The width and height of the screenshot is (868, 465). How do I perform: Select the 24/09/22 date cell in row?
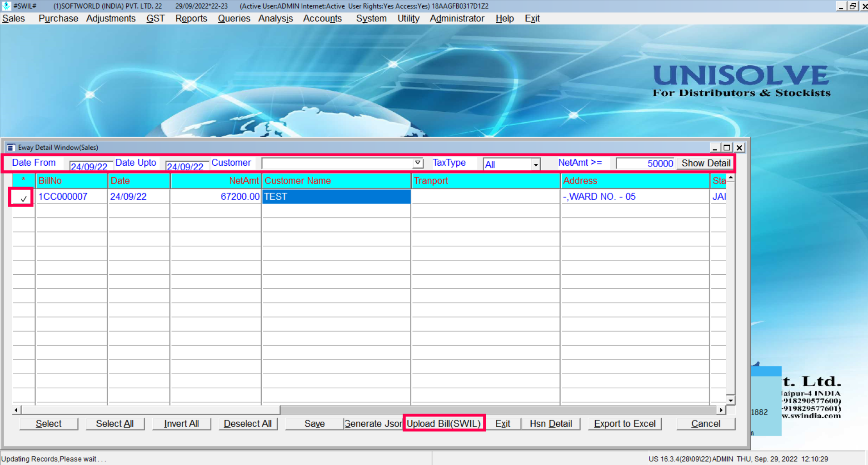(139, 197)
